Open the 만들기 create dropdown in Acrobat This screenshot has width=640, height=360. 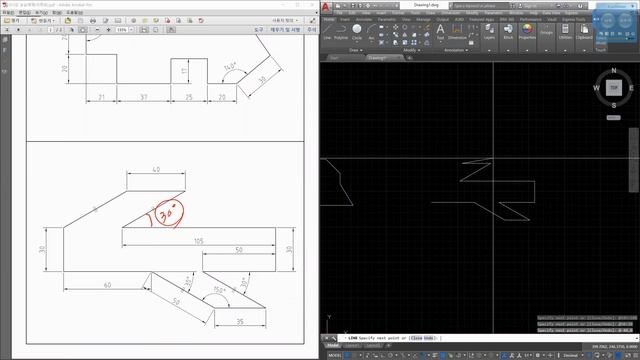click(x=43, y=20)
